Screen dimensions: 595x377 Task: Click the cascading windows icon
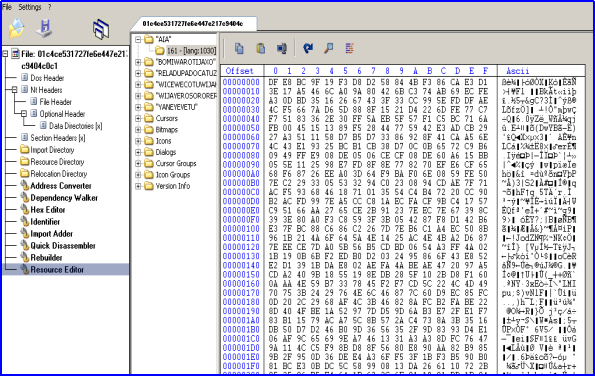[101, 29]
